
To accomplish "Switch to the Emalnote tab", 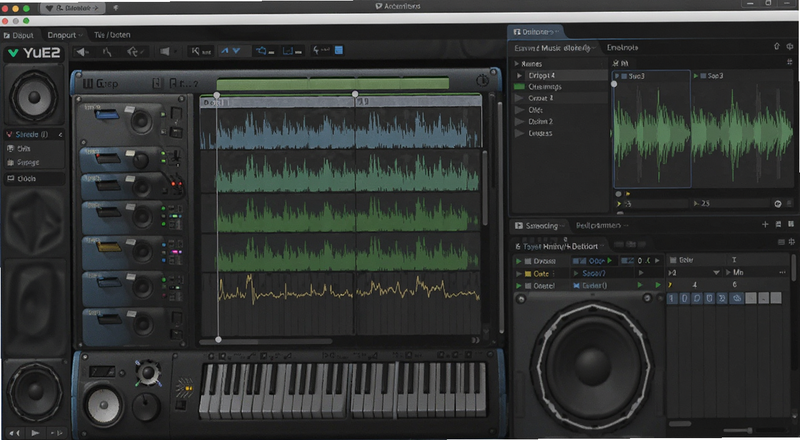I will pyautogui.click(x=622, y=47).
